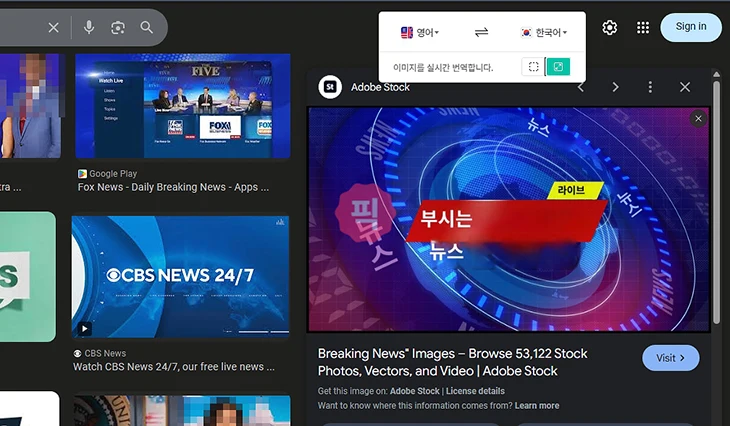Open the Breaking News Images Adobe Stock title
This screenshot has width=730, height=426.
452,362
